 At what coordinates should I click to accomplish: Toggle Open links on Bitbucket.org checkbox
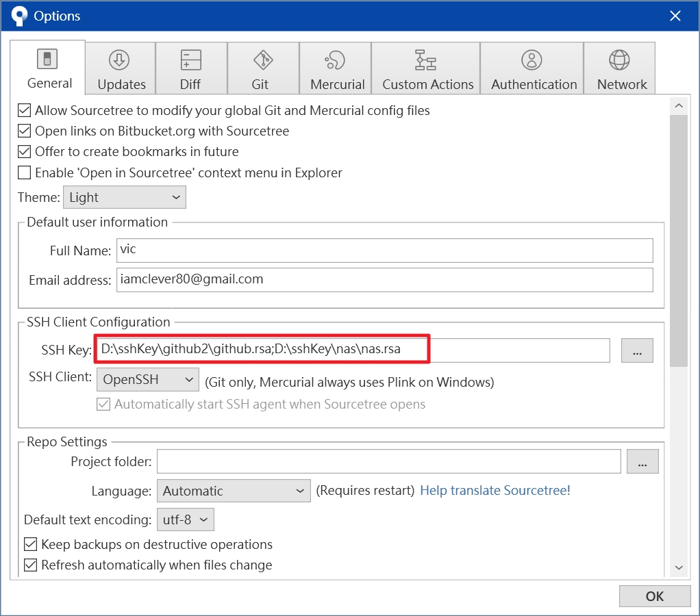click(x=24, y=131)
